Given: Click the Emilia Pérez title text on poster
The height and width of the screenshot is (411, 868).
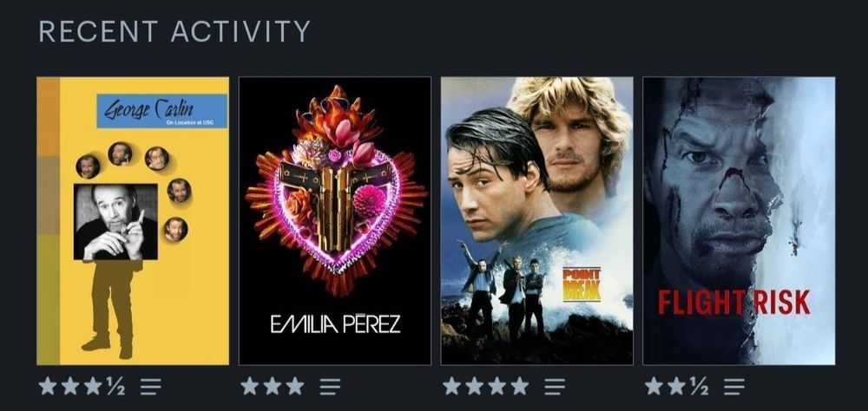Looking at the screenshot, I should [335, 324].
